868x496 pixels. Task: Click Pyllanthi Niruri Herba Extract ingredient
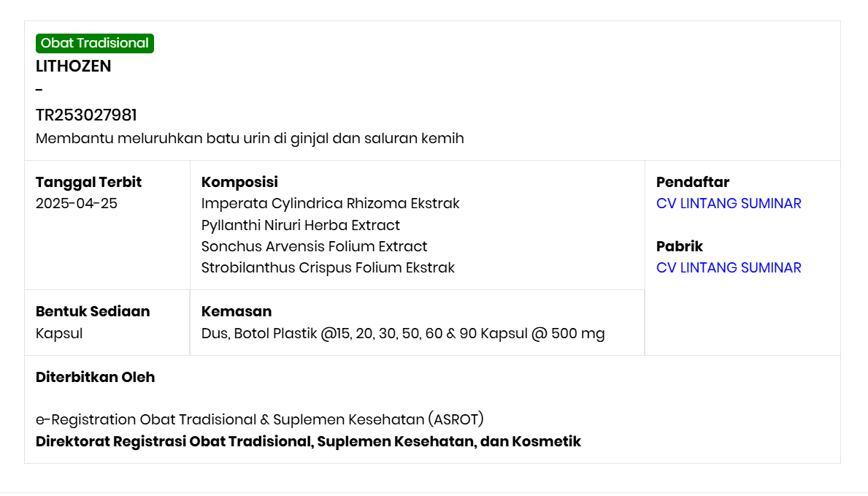[x=301, y=225]
